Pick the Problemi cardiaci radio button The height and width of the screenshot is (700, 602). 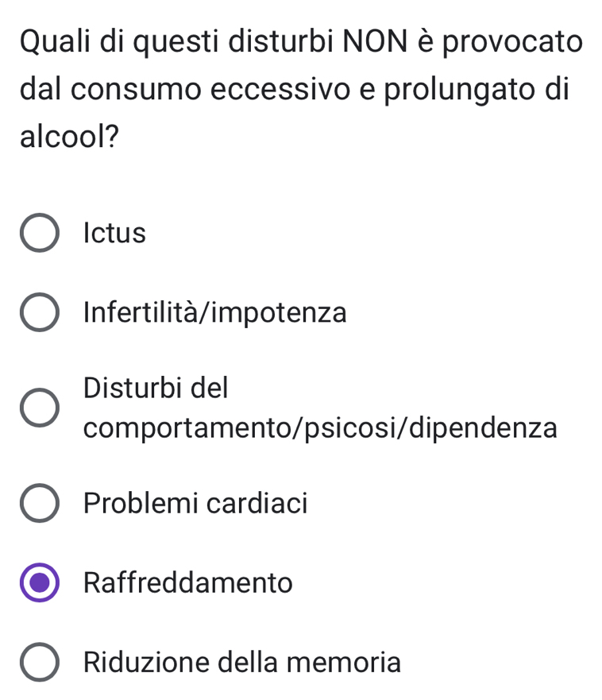39,504
